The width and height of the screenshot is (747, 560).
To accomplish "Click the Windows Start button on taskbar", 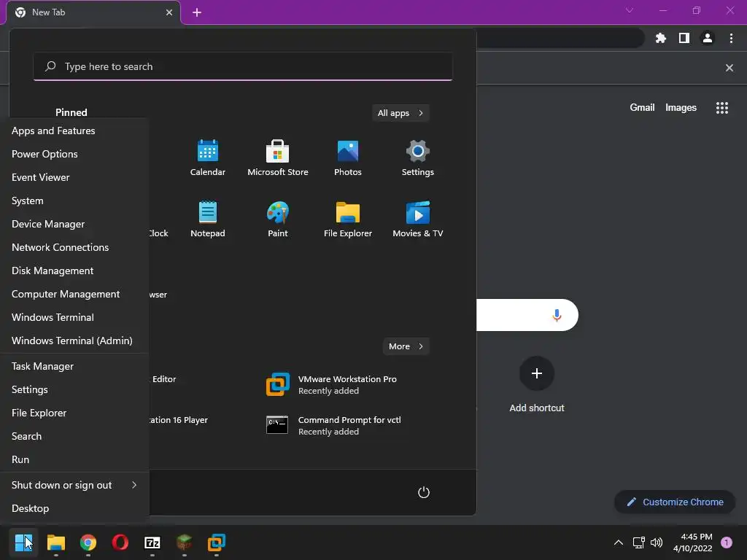I will click(x=23, y=542).
